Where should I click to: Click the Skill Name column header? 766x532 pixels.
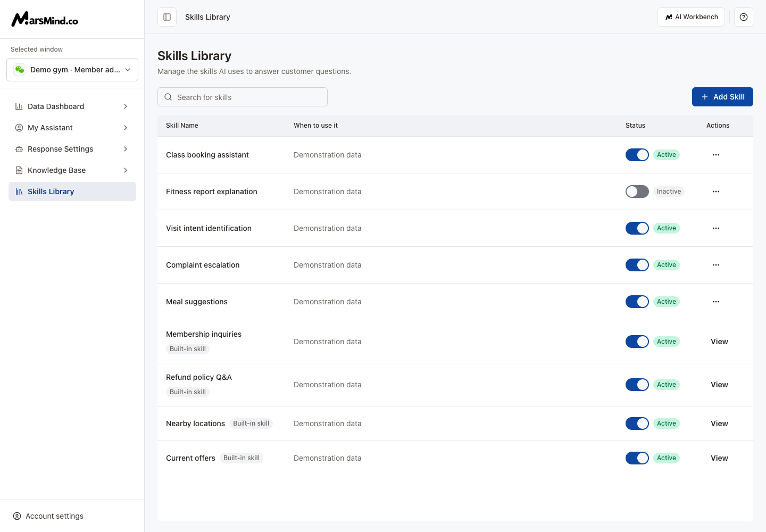[x=182, y=126]
